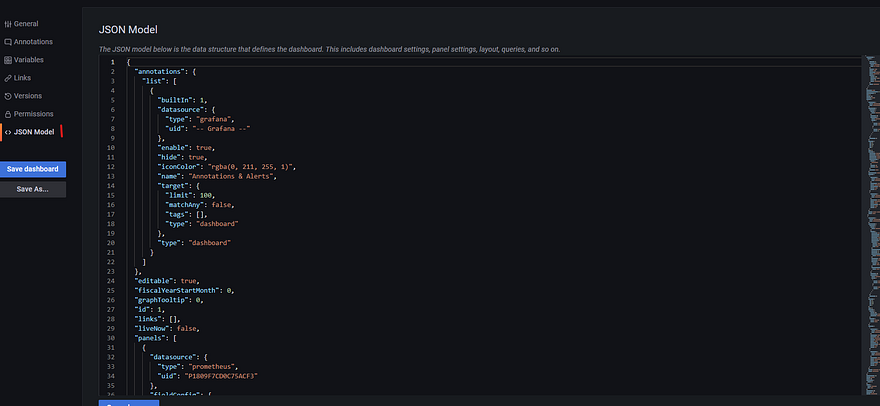Screen dimensions: 880x406
Task: Click the "uid": "P1809F7CD0C75ACF3" line
Action: (x=208, y=376)
